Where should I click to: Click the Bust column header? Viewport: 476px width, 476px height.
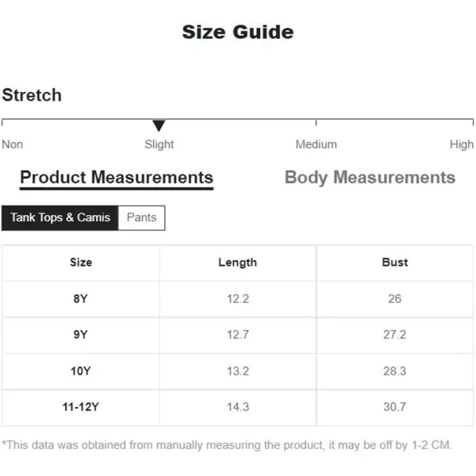click(x=394, y=263)
